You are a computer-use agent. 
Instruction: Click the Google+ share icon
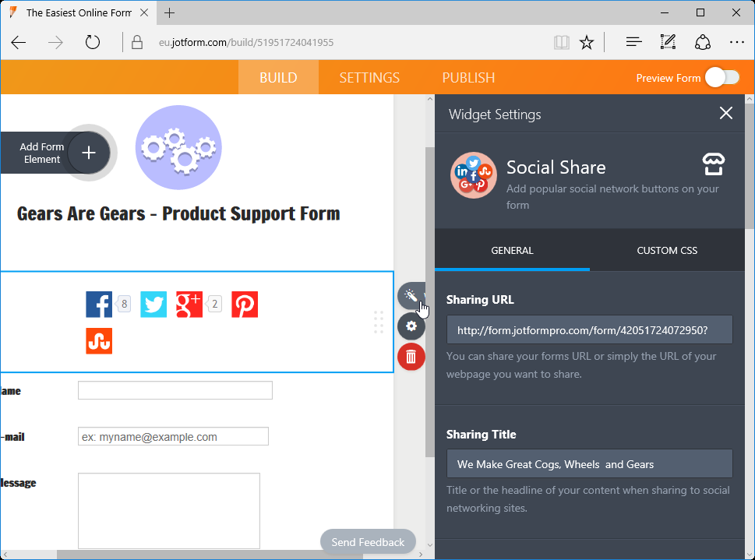[x=189, y=304]
